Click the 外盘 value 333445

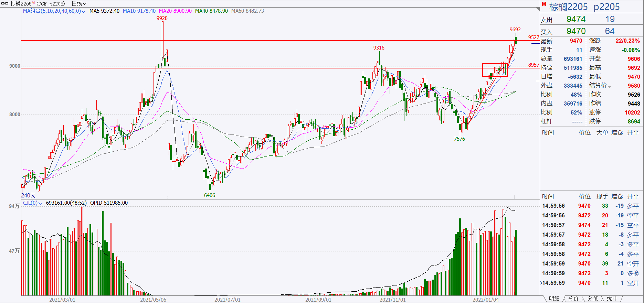point(573,86)
